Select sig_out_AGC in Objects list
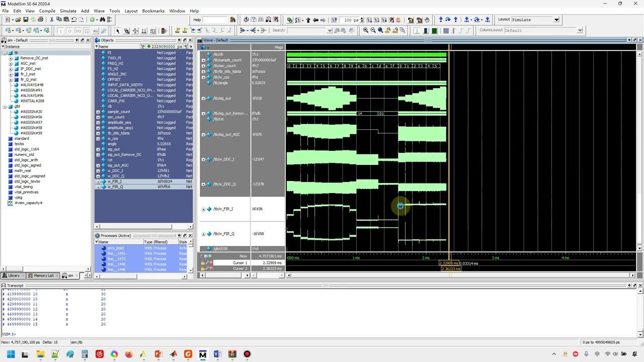644x362 pixels. coord(118,165)
